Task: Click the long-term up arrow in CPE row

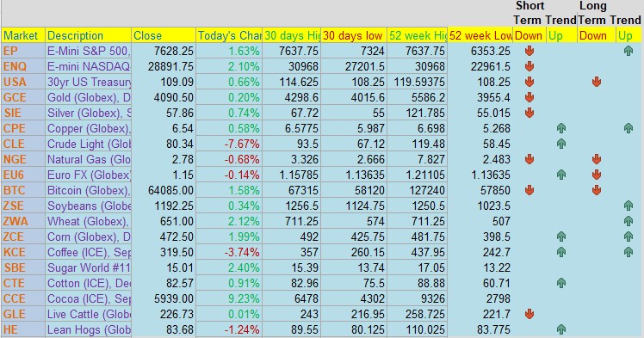Action: click(628, 128)
